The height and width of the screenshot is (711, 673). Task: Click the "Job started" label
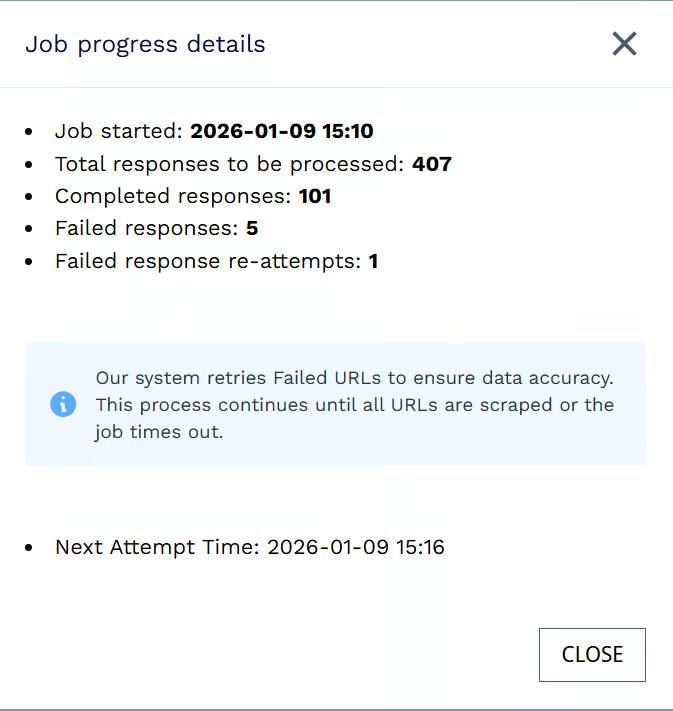point(118,131)
